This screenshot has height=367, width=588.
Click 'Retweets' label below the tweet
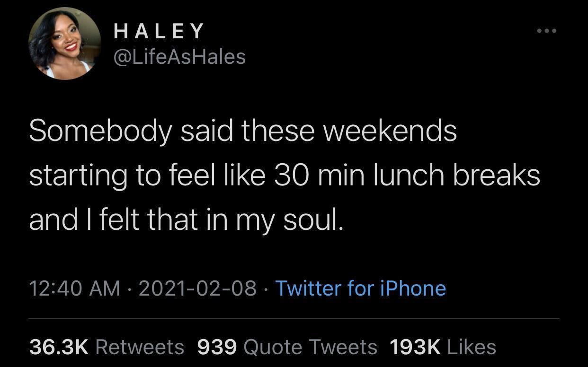click(140, 347)
